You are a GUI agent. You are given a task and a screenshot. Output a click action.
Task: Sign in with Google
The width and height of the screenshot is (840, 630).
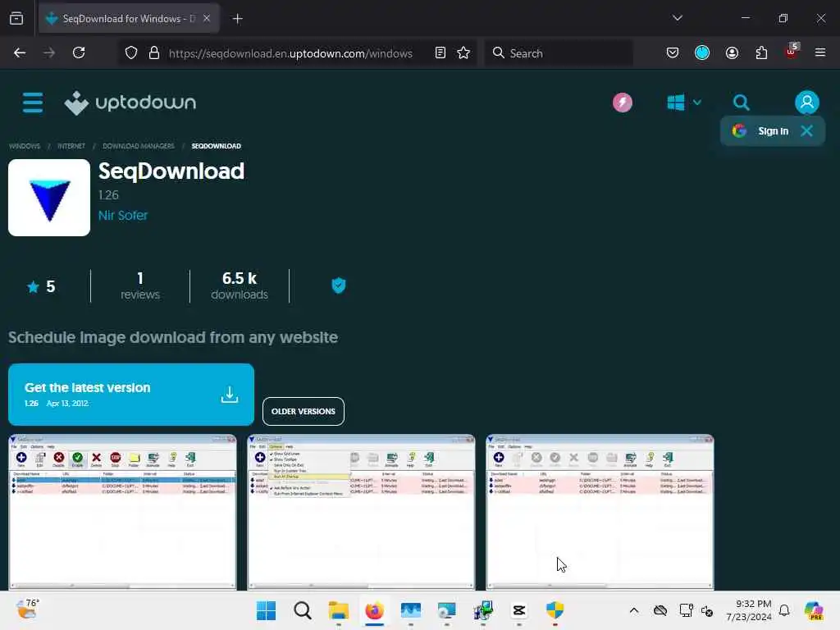pos(760,130)
